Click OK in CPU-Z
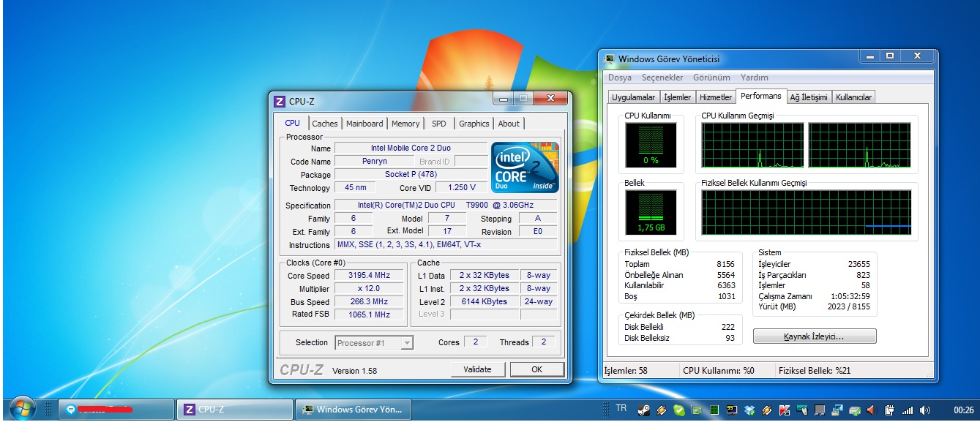Screen dimensions: 980x422 click(536, 369)
